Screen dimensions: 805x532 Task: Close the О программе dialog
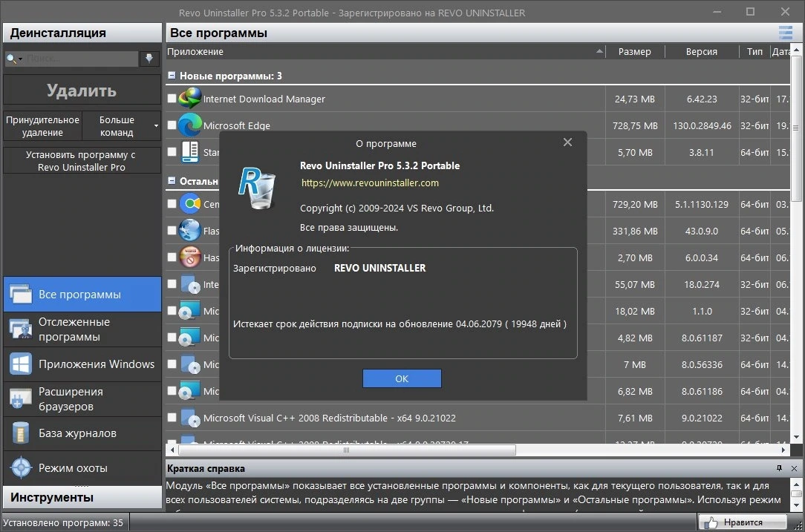[x=567, y=142]
